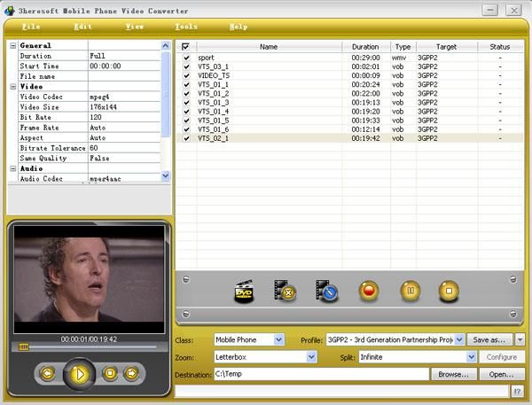This screenshot has height=405, width=532.
Task: Open the Zoom dropdown showing Letterbox
Action: (311, 357)
